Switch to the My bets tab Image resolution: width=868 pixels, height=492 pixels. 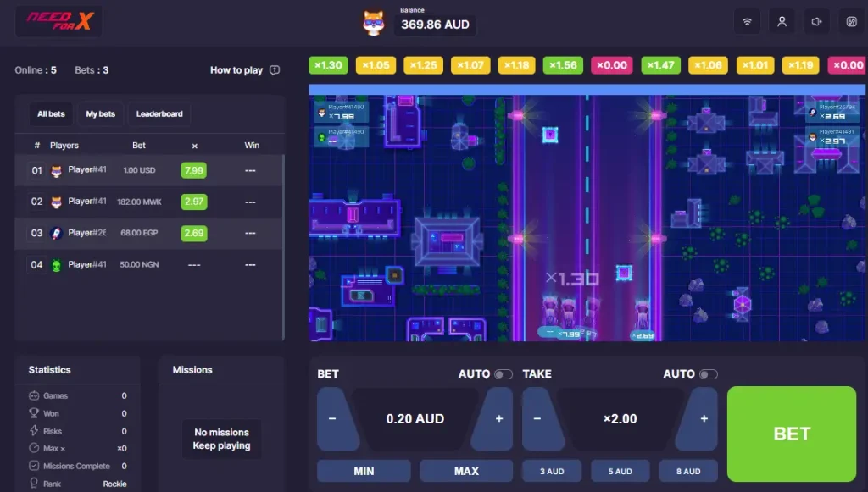100,113
